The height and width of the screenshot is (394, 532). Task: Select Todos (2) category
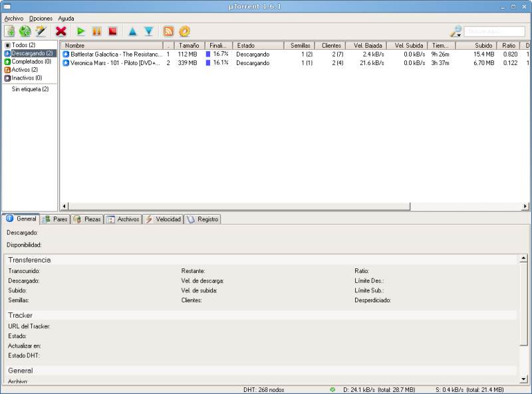tap(23, 45)
